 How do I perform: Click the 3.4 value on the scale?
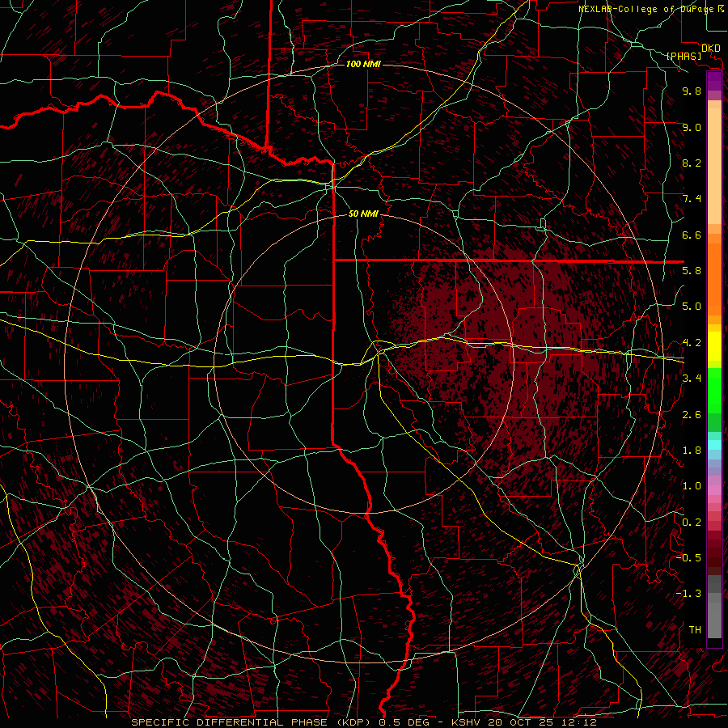pos(692,379)
